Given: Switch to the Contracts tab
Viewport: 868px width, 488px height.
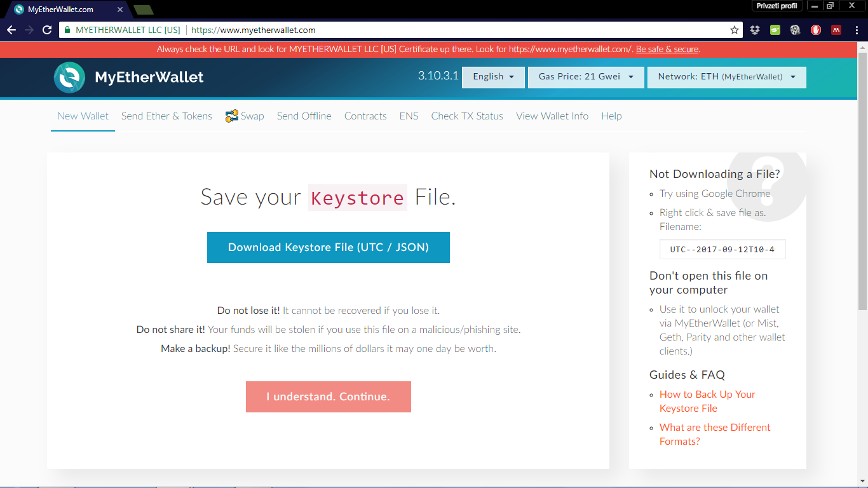Looking at the screenshot, I should click(365, 116).
